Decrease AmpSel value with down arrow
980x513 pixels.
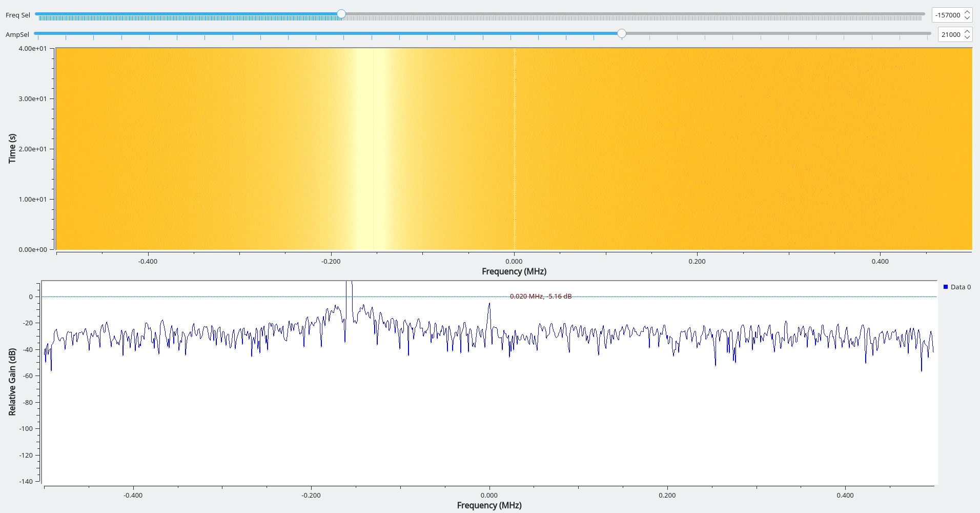coord(967,37)
